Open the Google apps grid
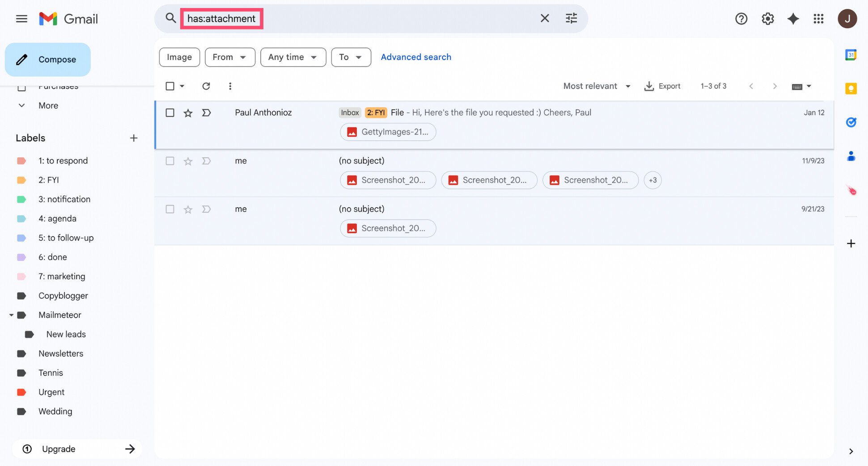 [x=819, y=18]
